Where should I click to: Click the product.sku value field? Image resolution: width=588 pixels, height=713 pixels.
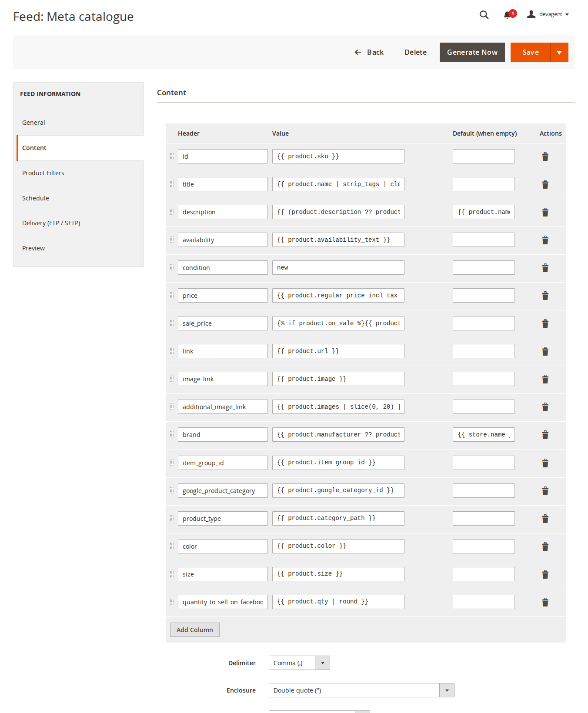(x=338, y=157)
